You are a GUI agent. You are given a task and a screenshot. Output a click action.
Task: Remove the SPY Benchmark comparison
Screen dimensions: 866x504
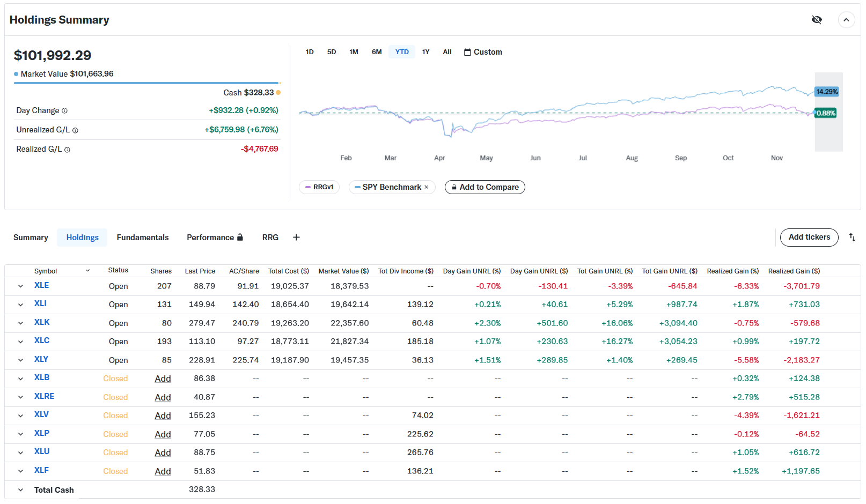(x=427, y=187)
